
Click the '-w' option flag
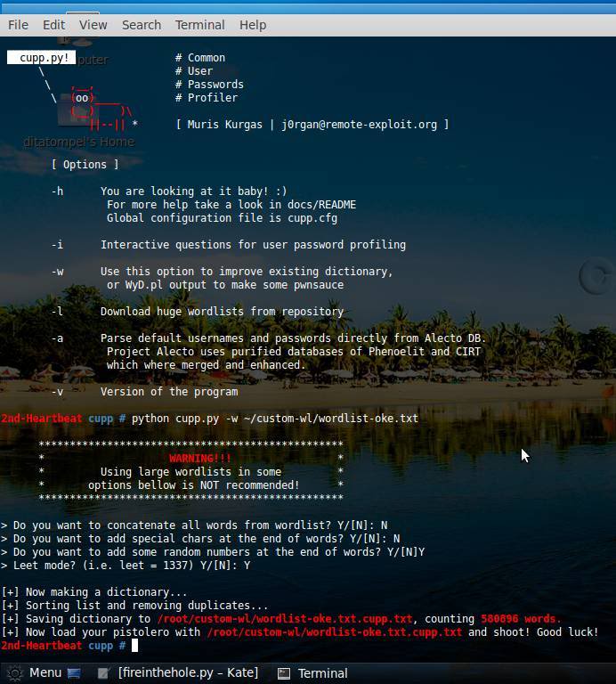pyautogui.click(x=57, y=272)
